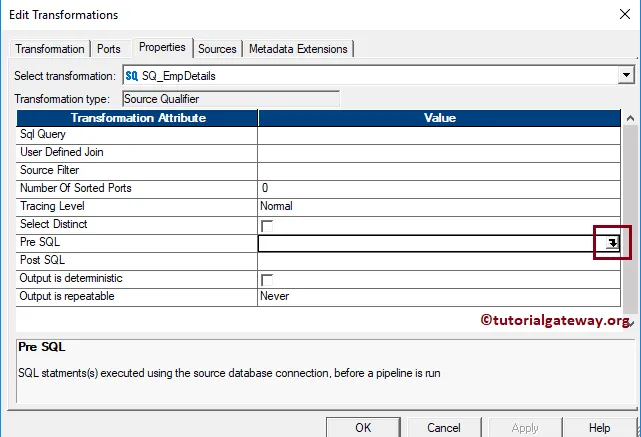The image size is (641, 437).
Task: Click the Value column header
Action: coord(439,118)
